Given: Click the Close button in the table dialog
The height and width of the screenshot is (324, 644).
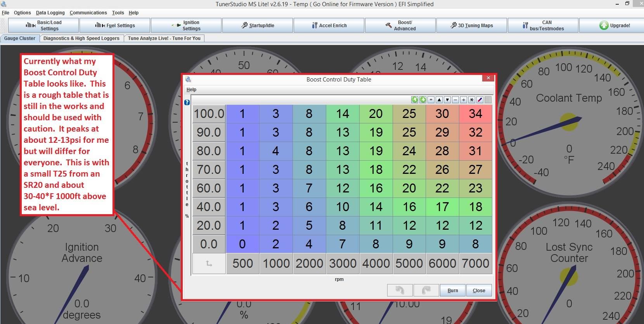Looking at the screenshot, I should [x=479, y=290].
